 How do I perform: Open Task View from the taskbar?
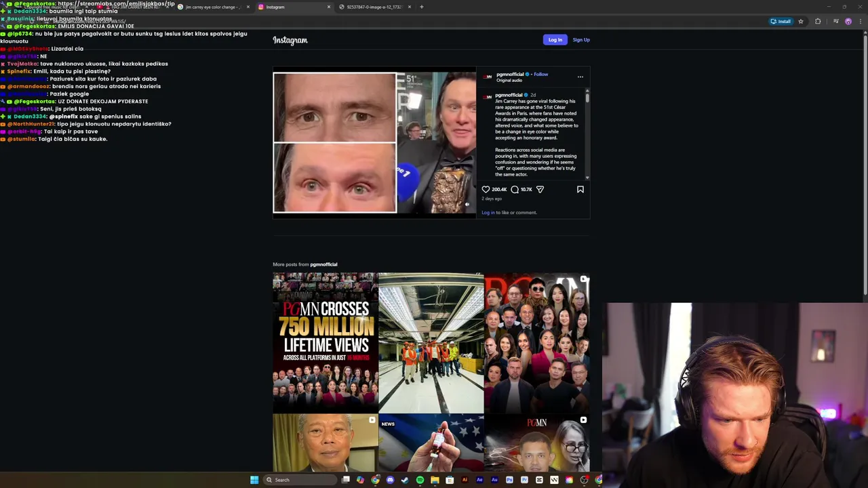coord(345,480)
